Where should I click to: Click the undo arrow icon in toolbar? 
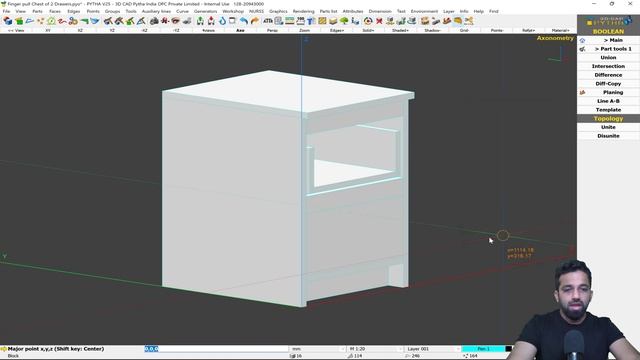(244, 21)
